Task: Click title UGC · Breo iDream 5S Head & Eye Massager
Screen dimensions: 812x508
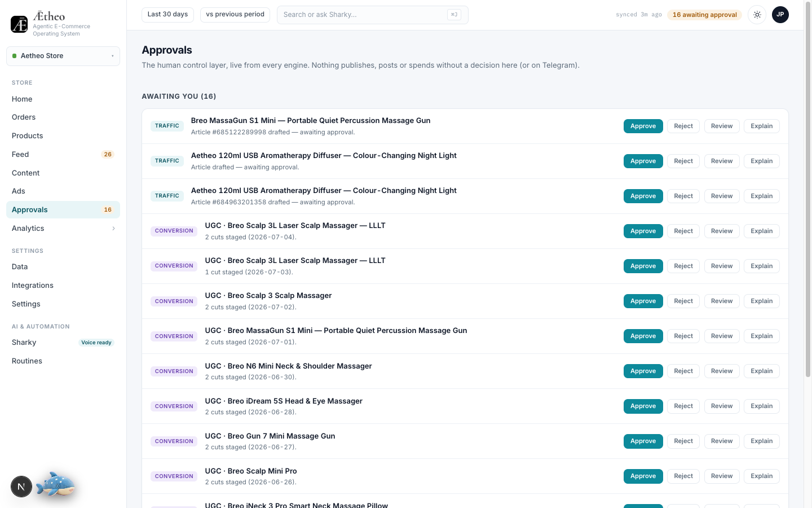Action: point(284,401)
